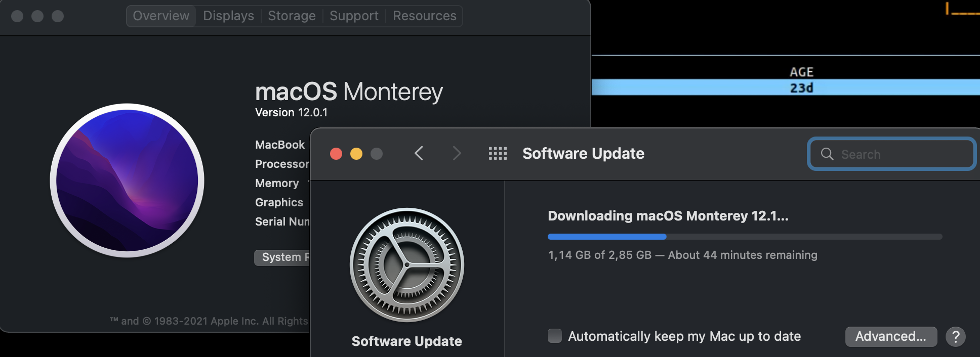980x357 pixels.
Task: Click the macOS 12.1 download progress bar
Action: click(745, 237)
